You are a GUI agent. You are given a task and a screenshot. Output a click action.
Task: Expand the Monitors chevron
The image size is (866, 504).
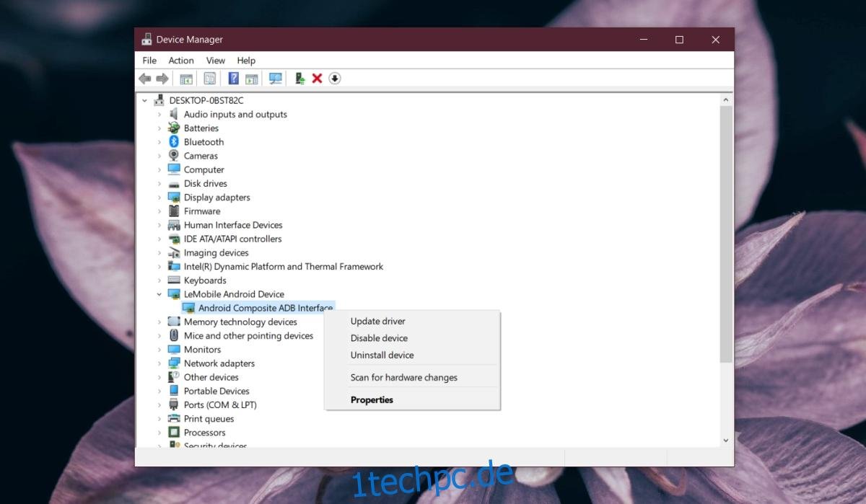point(159,350)
